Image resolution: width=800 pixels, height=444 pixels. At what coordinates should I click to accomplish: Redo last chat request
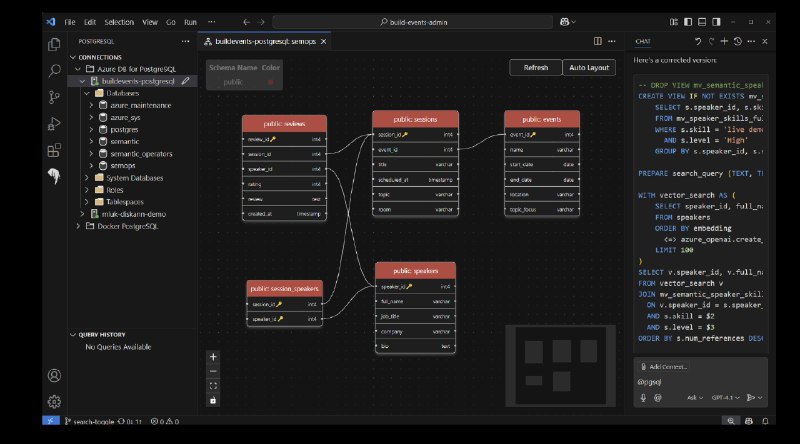pyautogui.click(x=711, y=41)
